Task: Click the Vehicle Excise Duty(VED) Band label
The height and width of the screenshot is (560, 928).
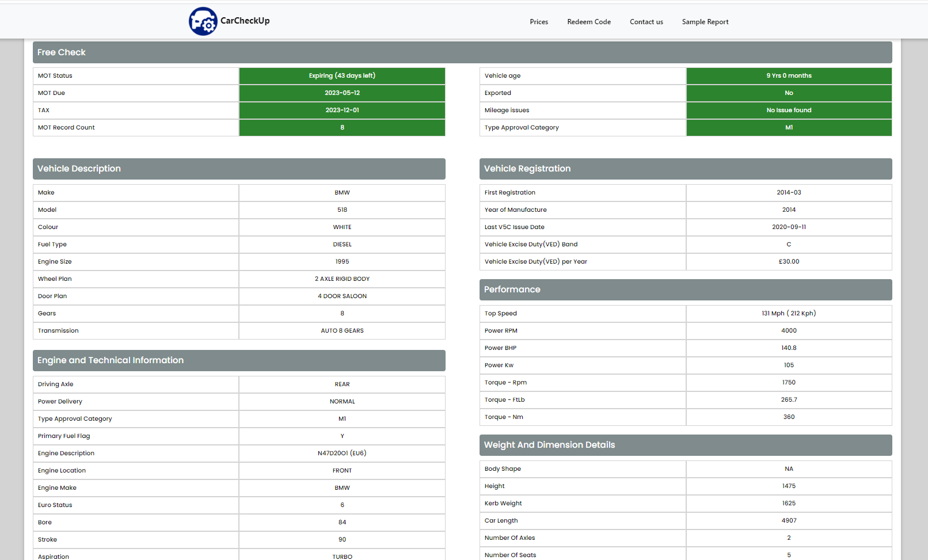Action: (531, 245)
